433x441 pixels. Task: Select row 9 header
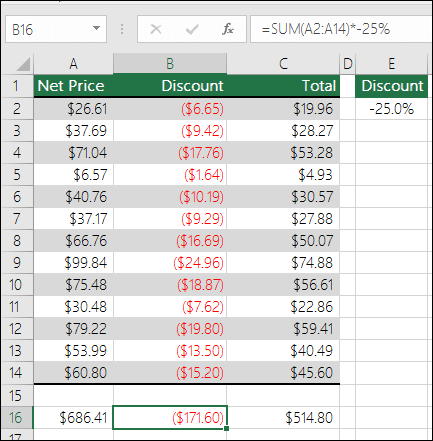click(17, 263)
